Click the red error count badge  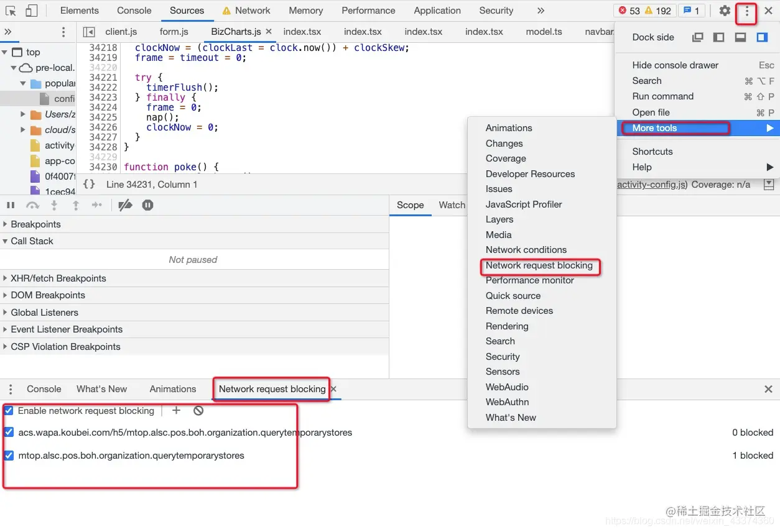[629, 11]
